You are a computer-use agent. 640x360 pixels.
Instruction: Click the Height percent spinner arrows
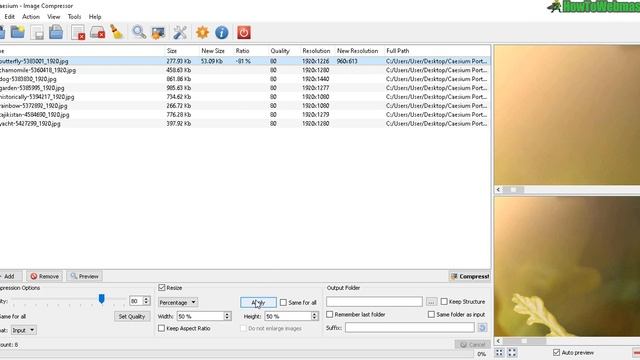coord(314,316)
